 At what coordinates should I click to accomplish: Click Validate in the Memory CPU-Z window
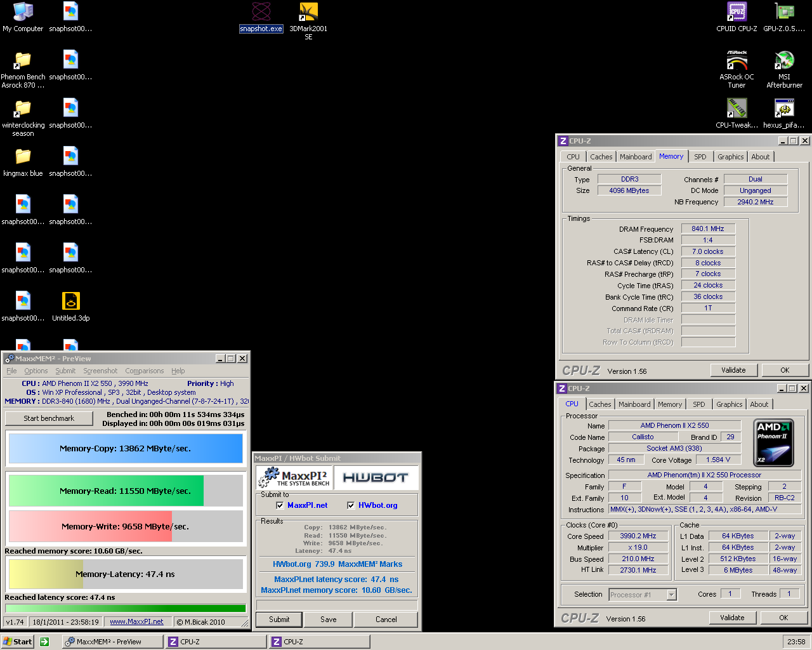tap(734, 370)
